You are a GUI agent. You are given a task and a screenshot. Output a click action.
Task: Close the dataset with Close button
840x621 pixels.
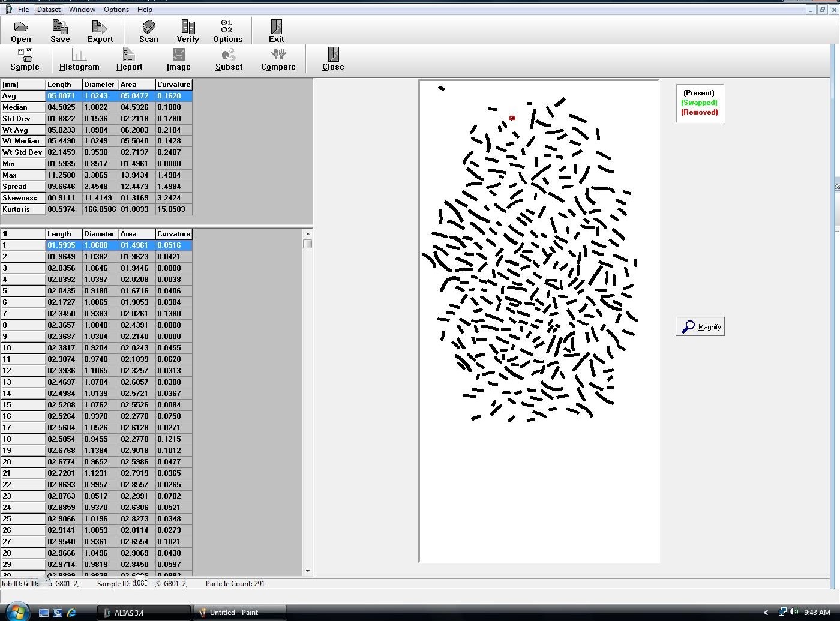(x=333, y=59)
